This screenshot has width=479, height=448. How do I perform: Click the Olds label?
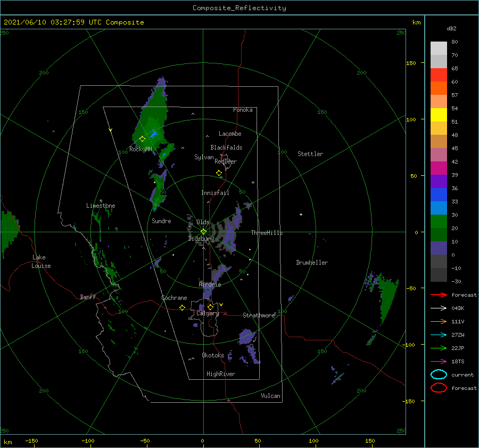tap(203, 222)
